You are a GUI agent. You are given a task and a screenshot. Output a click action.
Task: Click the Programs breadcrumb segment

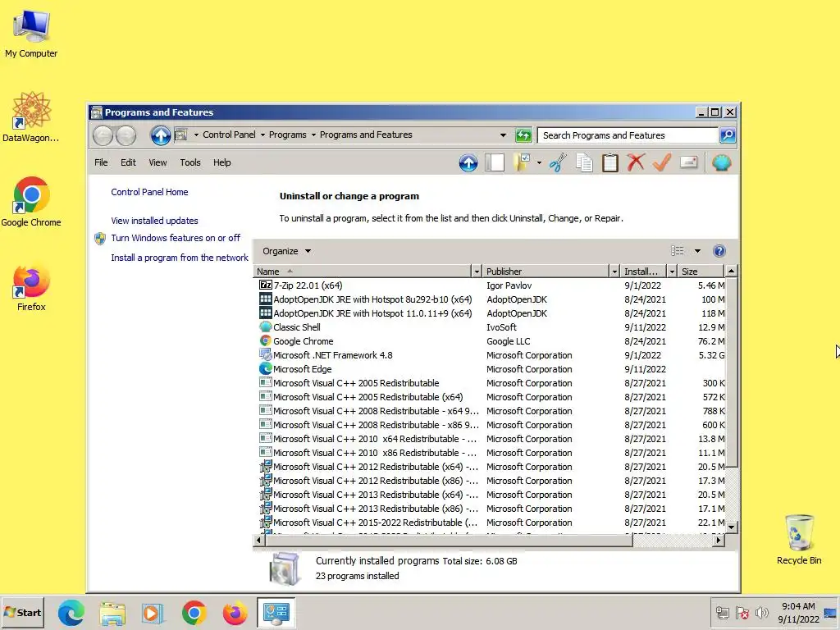pos(288,135)
